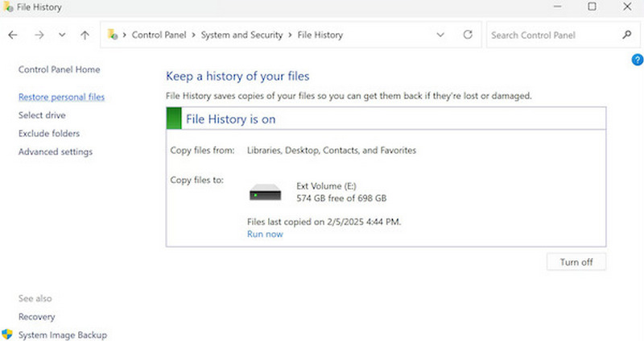Click the green status indicator bar
The width and height of the screenshot is (644, 341).
click(174, 119)
